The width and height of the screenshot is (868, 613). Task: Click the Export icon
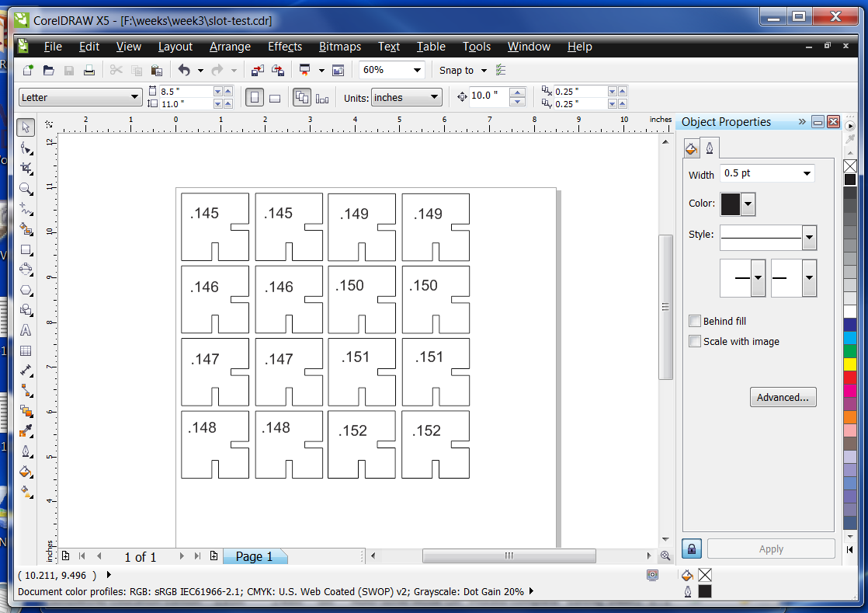click(278, 71)
